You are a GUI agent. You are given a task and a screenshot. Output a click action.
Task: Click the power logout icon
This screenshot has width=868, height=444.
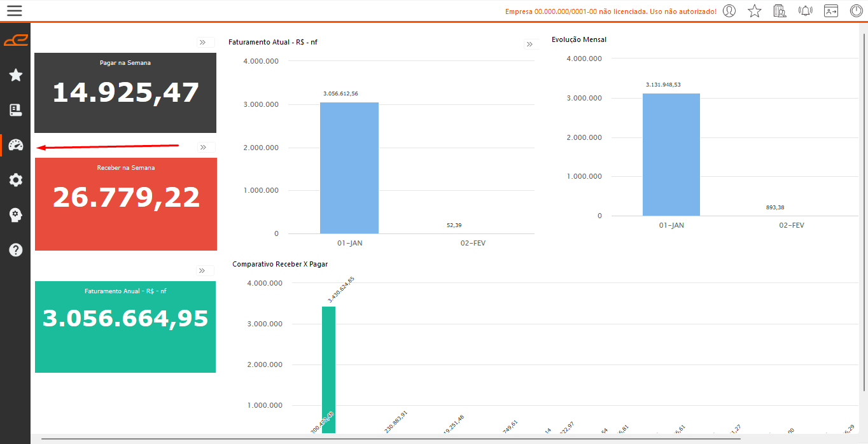(x=857, y=11)
